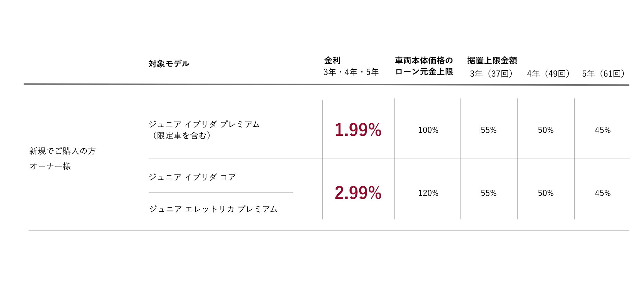Click the 3年・4年・5年 subheading text
The width and height of the screenshot is (644, 296).
coord(351,72)
